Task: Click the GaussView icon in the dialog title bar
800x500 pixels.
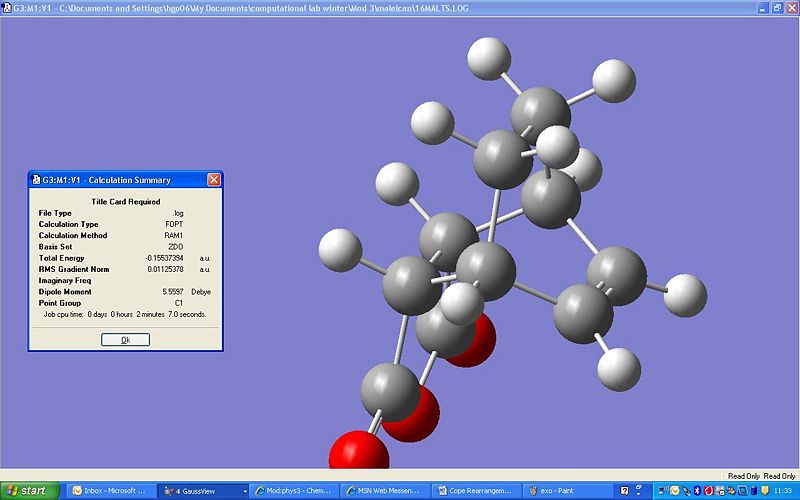Action: point(35,180)
